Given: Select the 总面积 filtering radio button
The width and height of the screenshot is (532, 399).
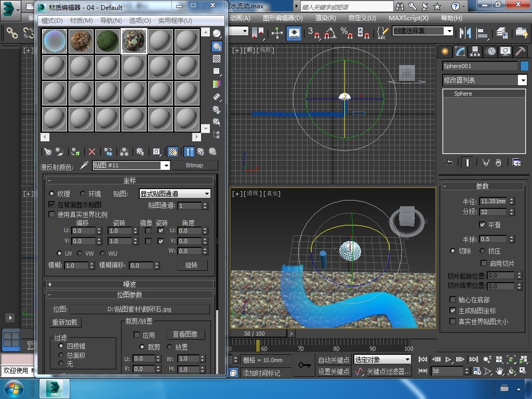Looking at the screenshot, I should point(61,355).
